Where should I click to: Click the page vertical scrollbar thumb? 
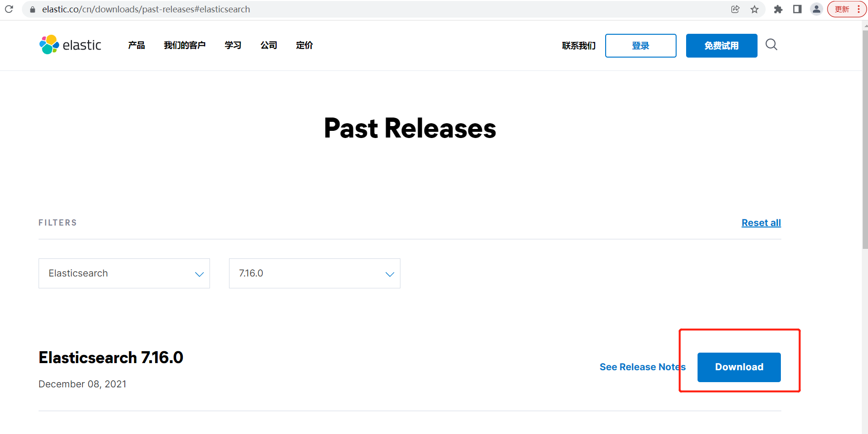coord(865,139)
